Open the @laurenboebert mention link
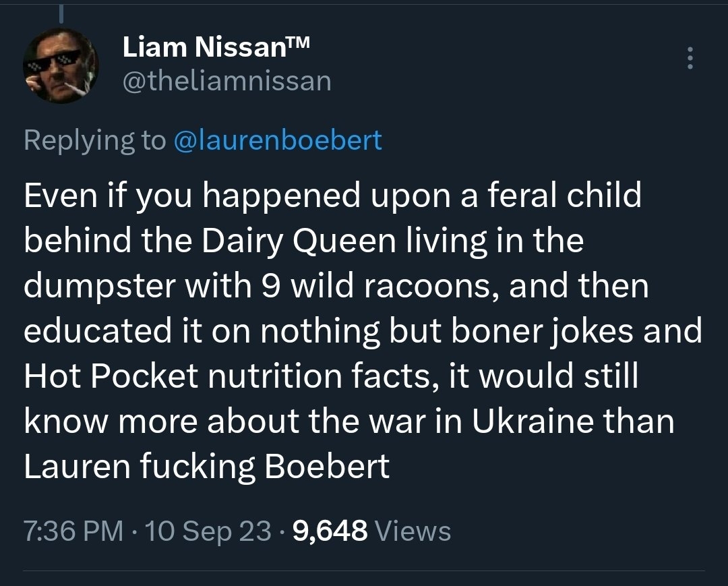 pos(278,140)
